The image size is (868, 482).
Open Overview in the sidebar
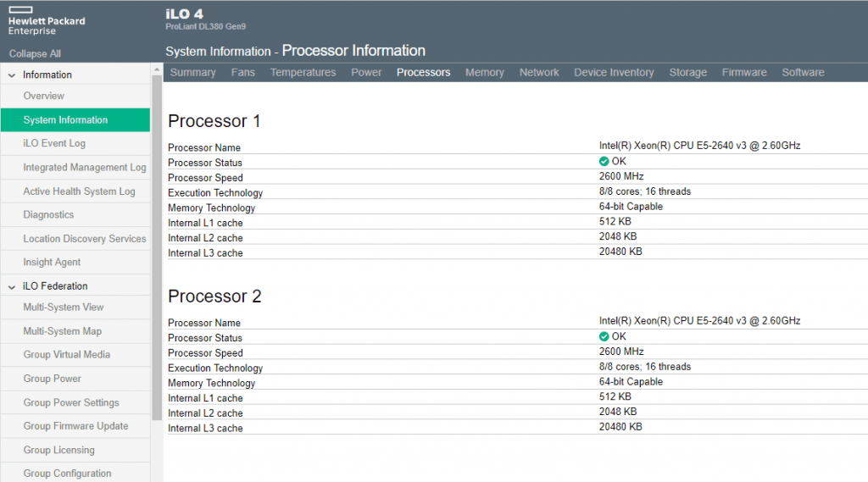click(x=75, y=96)
